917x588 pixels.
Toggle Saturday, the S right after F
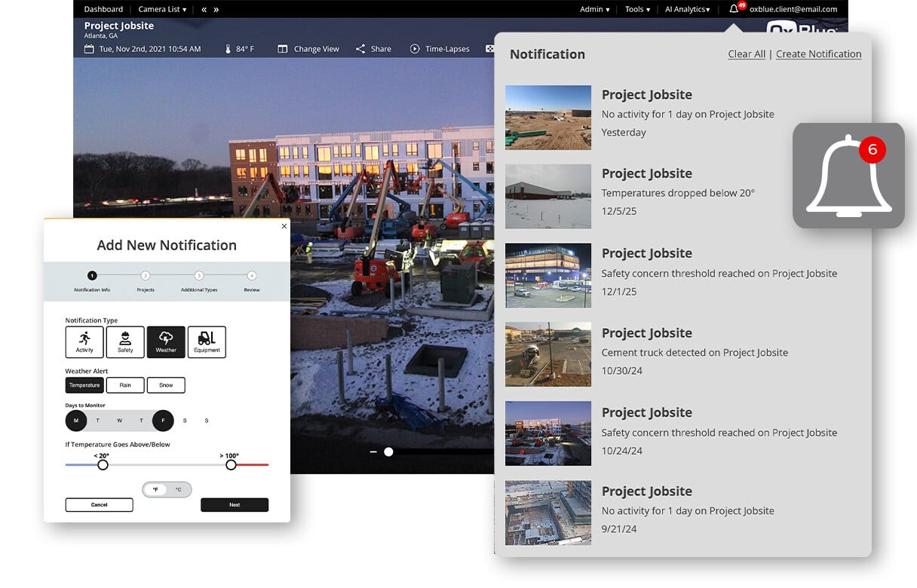185,421
